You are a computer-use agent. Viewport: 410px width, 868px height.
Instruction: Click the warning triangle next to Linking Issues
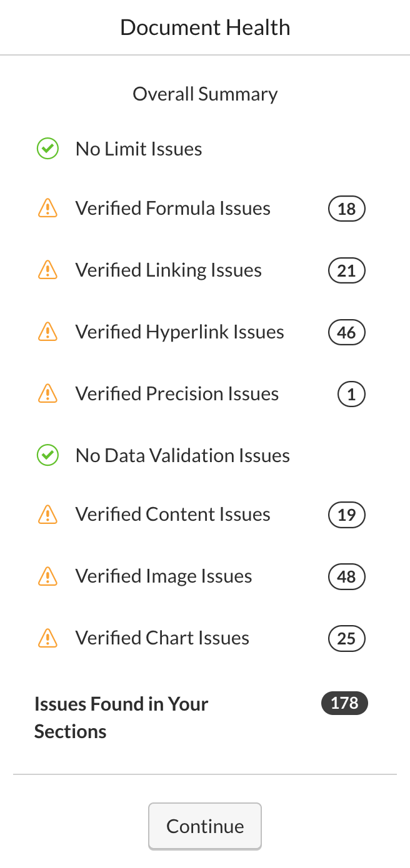pyautogui.click(x=47, y=270)
